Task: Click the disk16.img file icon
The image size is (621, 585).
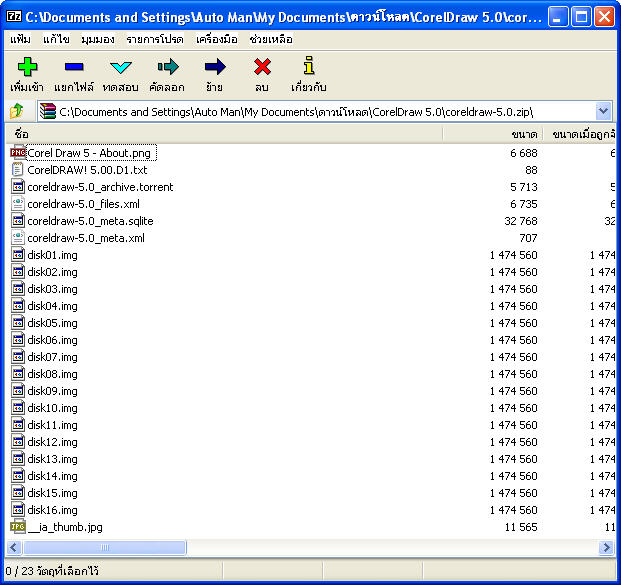Action: [x=18, y=510]
